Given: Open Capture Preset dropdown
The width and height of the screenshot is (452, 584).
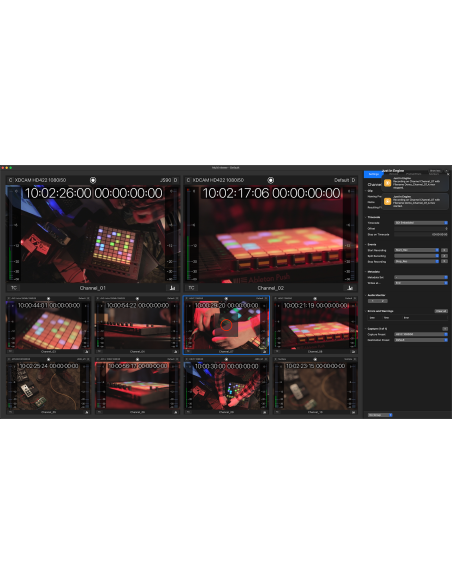Looking at the screenshot, I should pos(421,334).
